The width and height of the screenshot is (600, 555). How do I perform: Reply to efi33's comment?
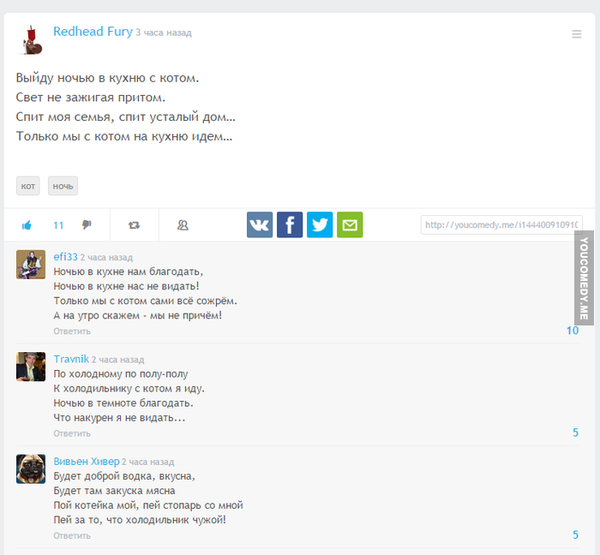72,331
